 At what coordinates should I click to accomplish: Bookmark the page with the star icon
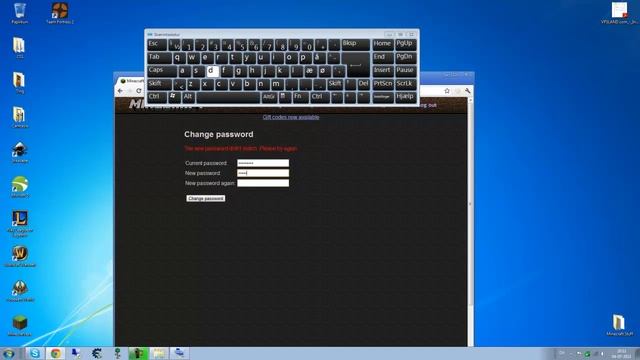[x=447, y=91]
